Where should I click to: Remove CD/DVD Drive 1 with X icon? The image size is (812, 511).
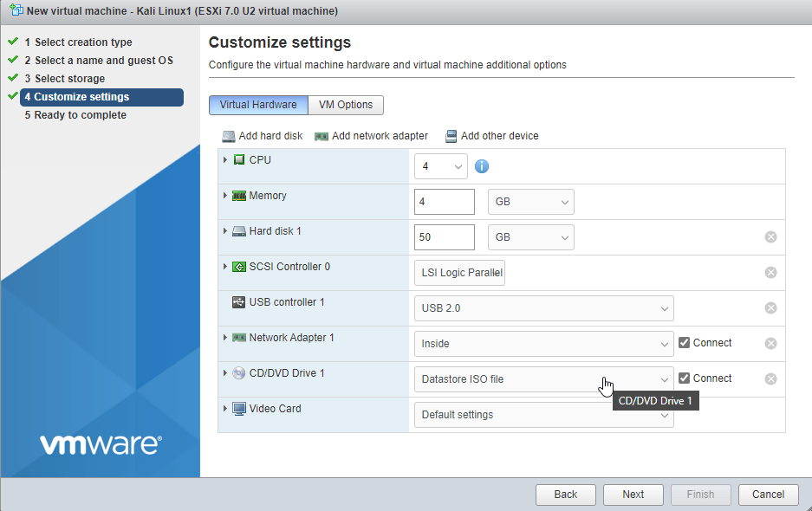click(770, 379)
